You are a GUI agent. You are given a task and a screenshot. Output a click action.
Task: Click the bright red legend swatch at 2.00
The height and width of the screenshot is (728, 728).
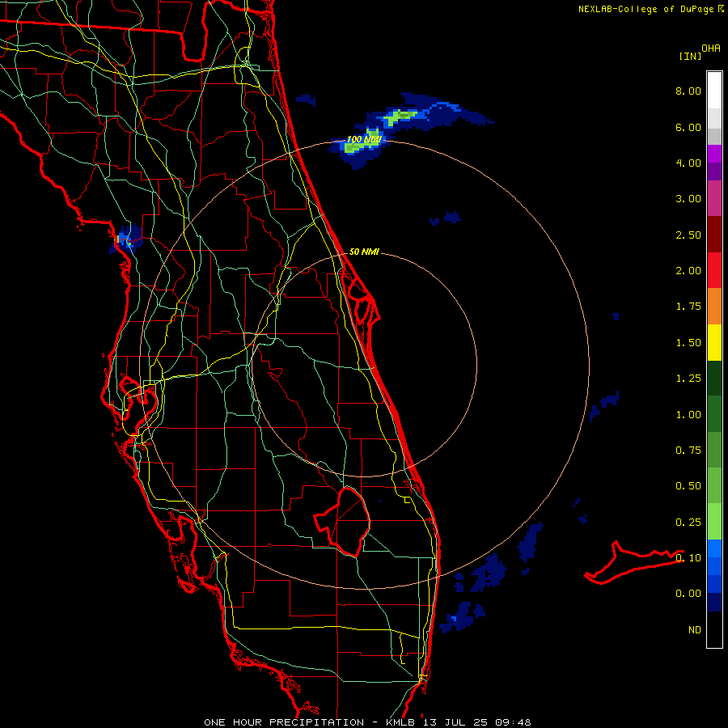click(714, 270)
